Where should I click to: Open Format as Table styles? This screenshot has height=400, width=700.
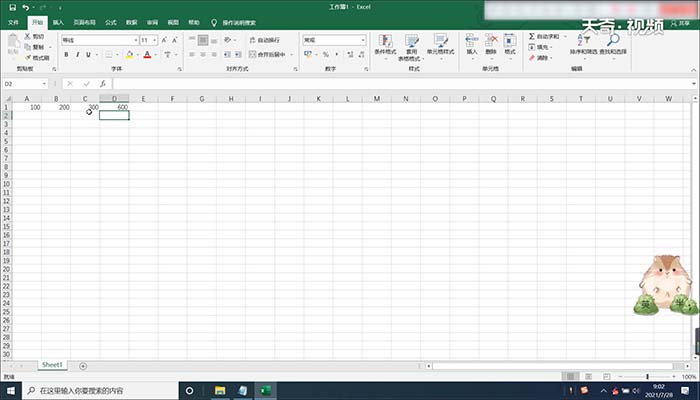411,47
